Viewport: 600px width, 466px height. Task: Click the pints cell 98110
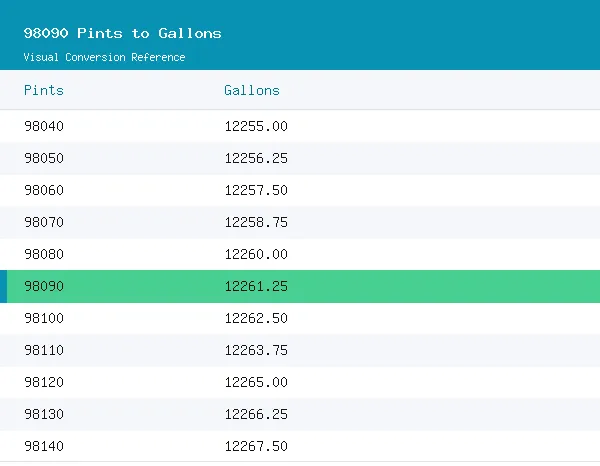(44, 350)
